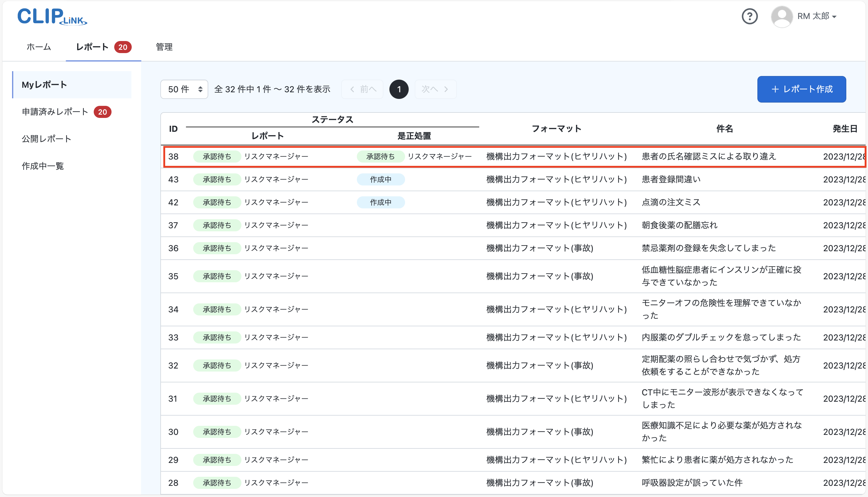The image size is (868, 497).
Task: Open the help question mark icon
Action: (x=750, y=16)
